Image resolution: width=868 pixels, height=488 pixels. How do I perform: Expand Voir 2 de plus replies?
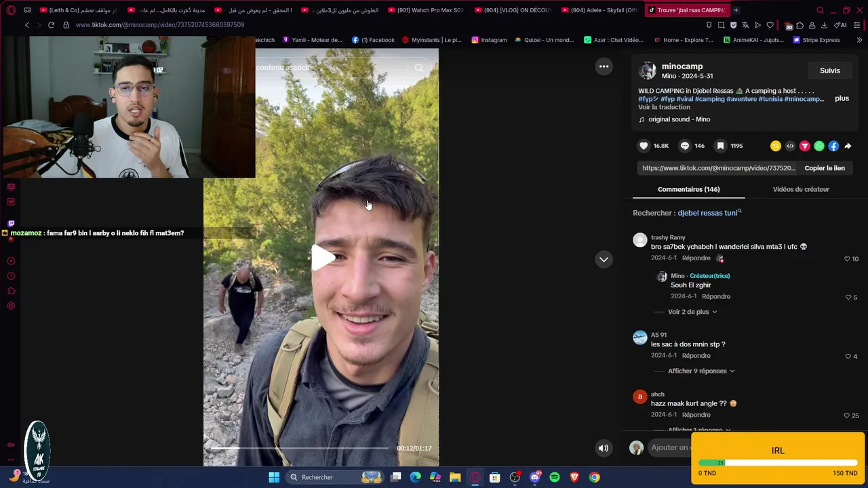[x=692, y=312]
